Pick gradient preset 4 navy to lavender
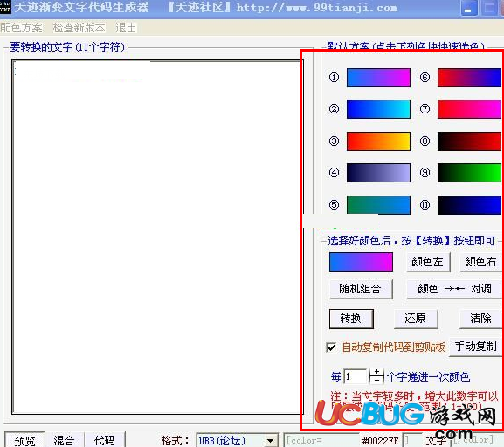The height and width of the screenshot is (447, 504). [x=378, y=173]
